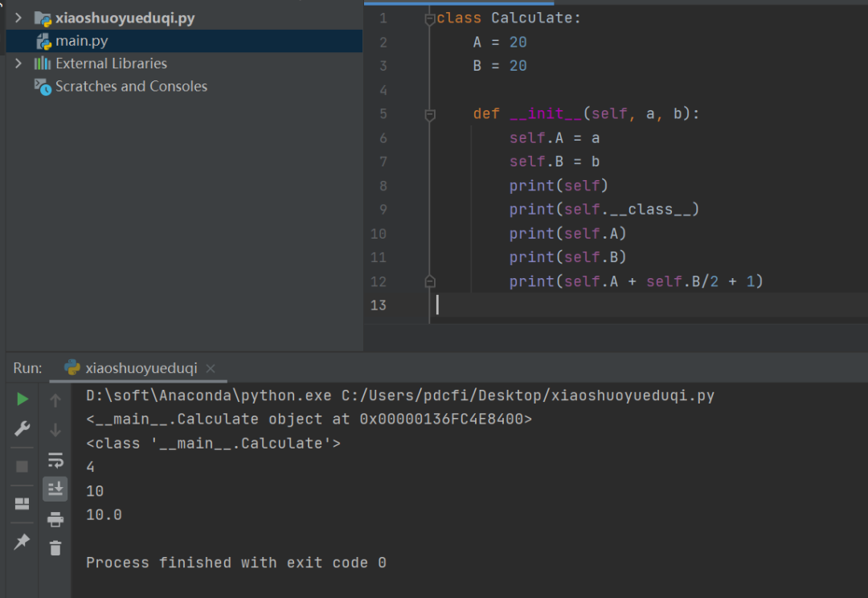Viewport: 868px width, 598px height.
Task: Click the Scratches and Consoles clock icon
Action: (x=43, y=87)
